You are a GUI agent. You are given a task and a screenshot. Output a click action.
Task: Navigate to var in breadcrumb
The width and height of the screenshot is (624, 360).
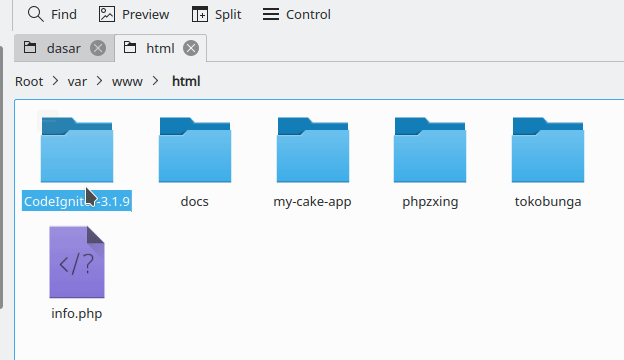pyautogui.click(x=77, y=82)
